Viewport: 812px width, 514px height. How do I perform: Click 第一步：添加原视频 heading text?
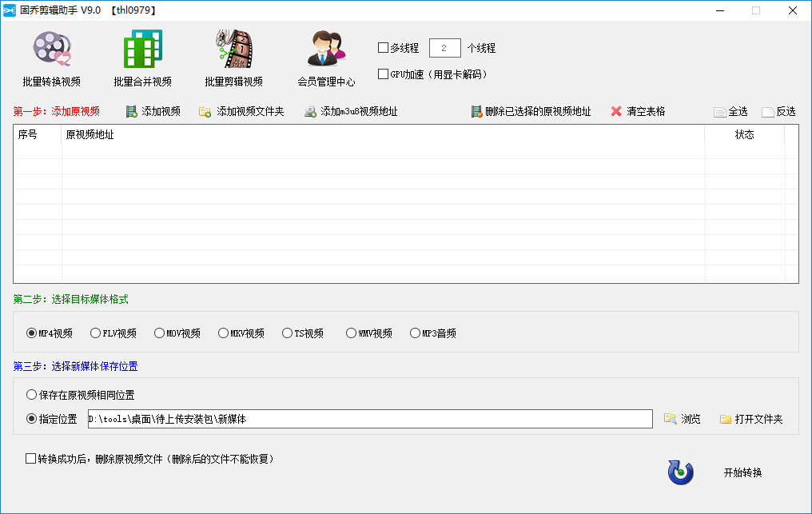click(x=57, y=111)
